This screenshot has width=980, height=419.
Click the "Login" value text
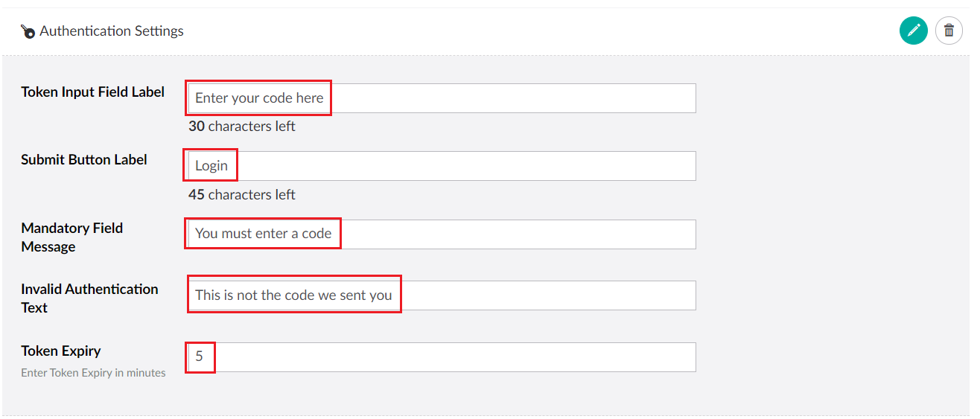(x=211, y=166)
